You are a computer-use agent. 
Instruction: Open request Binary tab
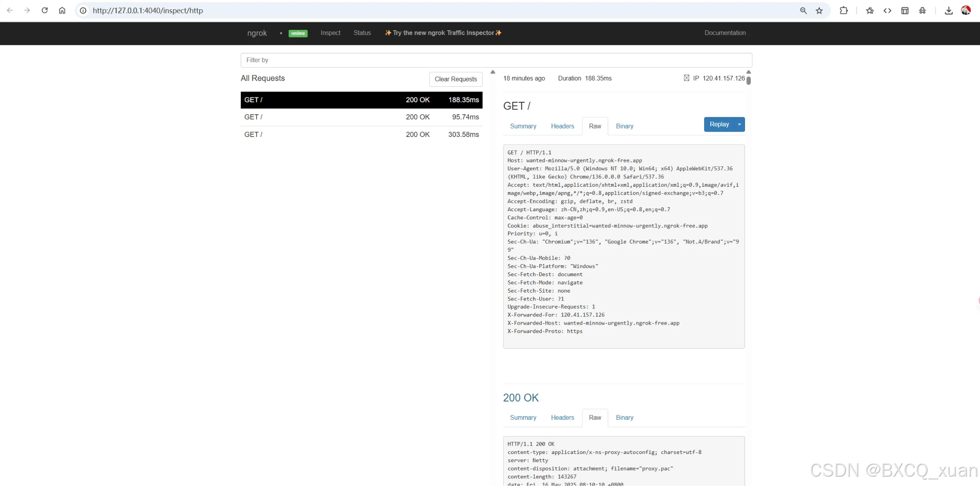pos(624,126)
